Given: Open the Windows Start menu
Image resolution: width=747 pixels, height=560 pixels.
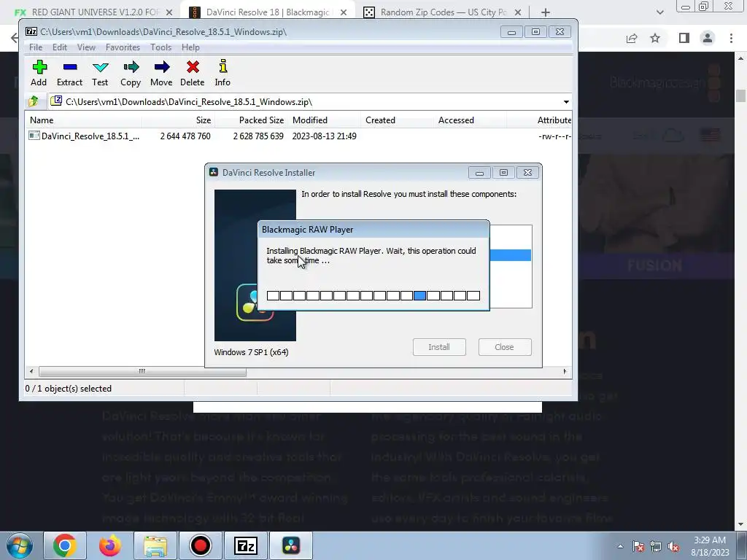Looking at the screenshot, I should 20,545.
